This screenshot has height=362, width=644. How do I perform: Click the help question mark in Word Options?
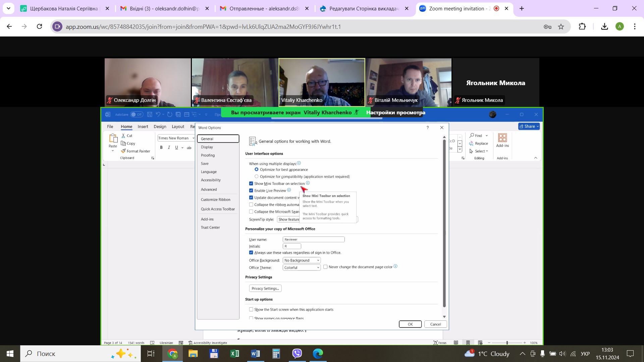428,128
